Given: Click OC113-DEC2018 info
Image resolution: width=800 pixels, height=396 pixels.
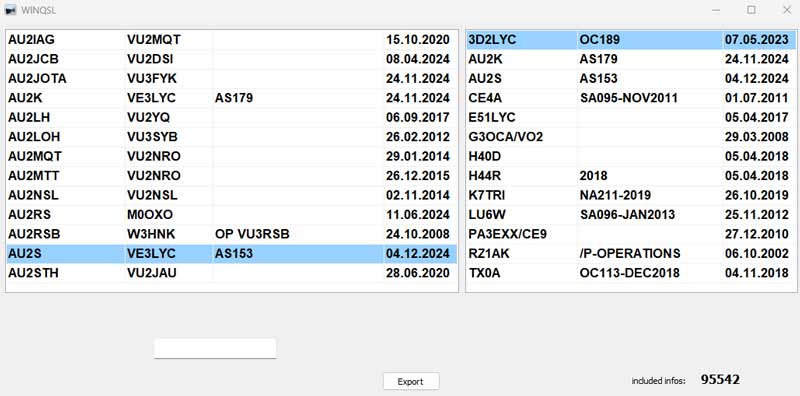Looking at the screenshot, I should point(630,273).
